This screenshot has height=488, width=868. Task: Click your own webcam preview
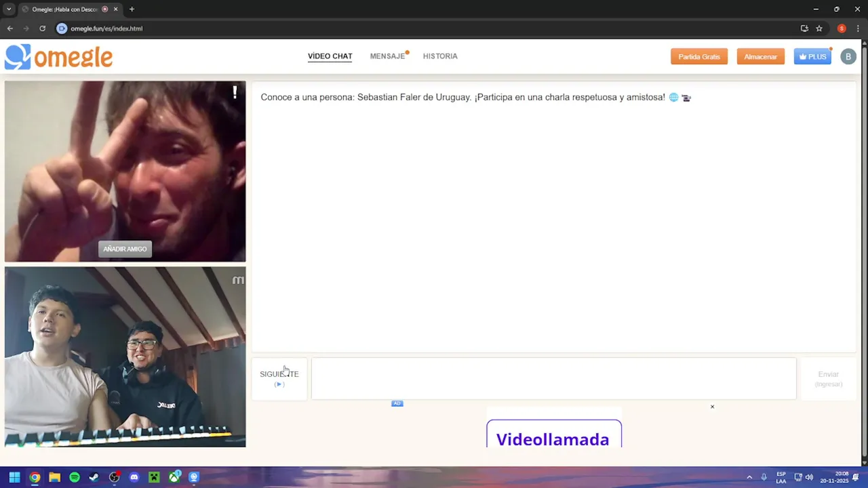pos(125,357)
